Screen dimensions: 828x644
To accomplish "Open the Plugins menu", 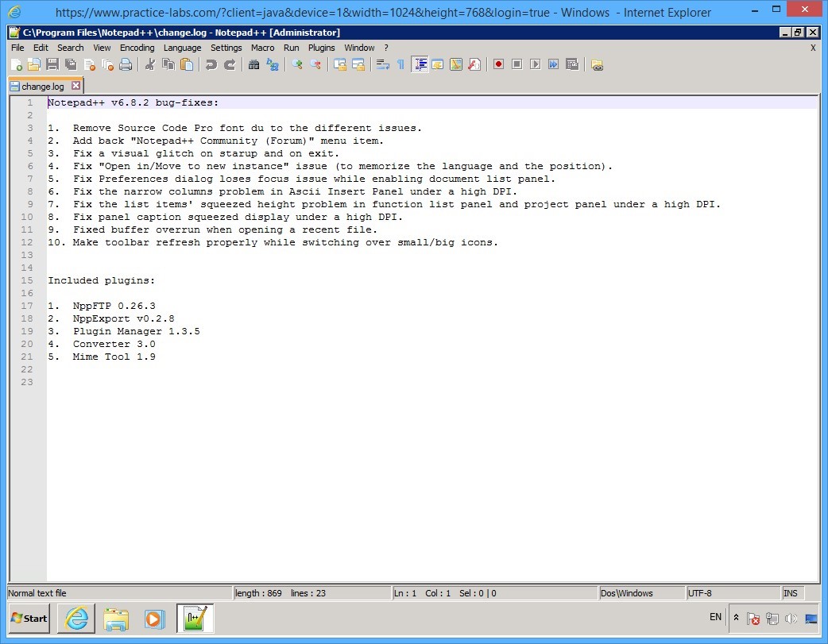I will click(x=321, y=48).
